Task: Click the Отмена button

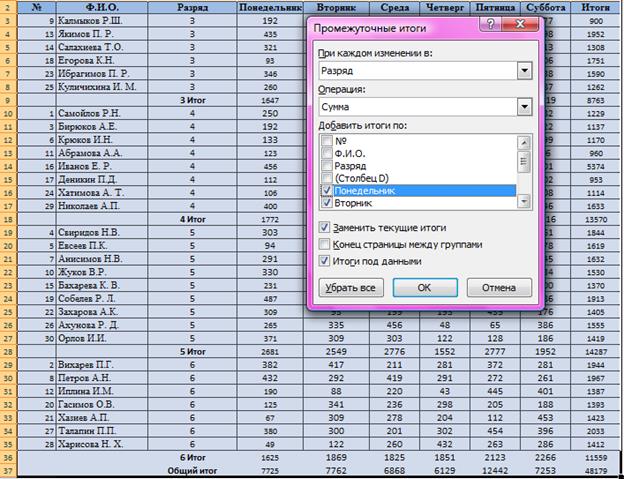Action: pos(497,288)
